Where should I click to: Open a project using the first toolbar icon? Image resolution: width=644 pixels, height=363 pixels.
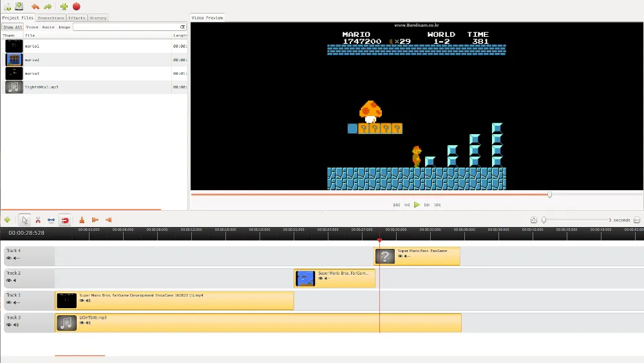pos(7,6)
